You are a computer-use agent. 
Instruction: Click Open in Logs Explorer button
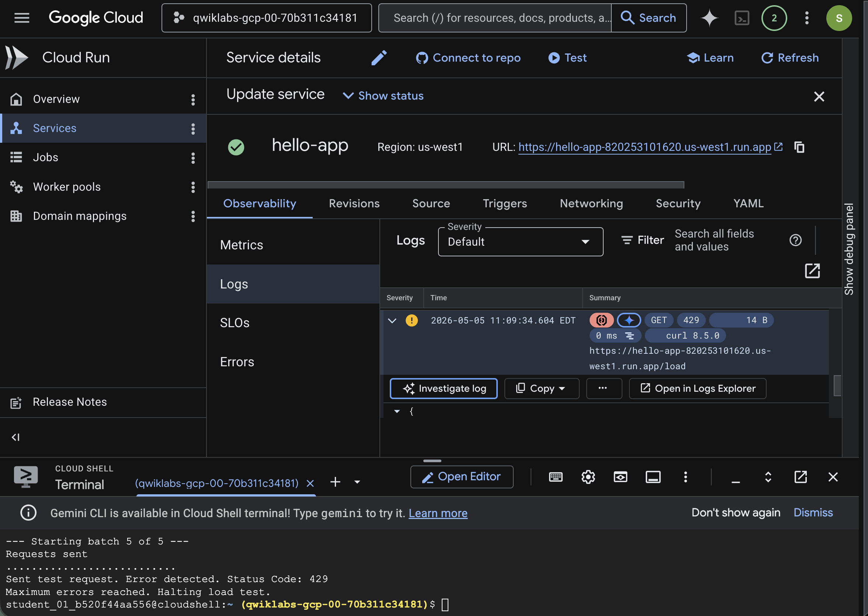pos(697,388)
